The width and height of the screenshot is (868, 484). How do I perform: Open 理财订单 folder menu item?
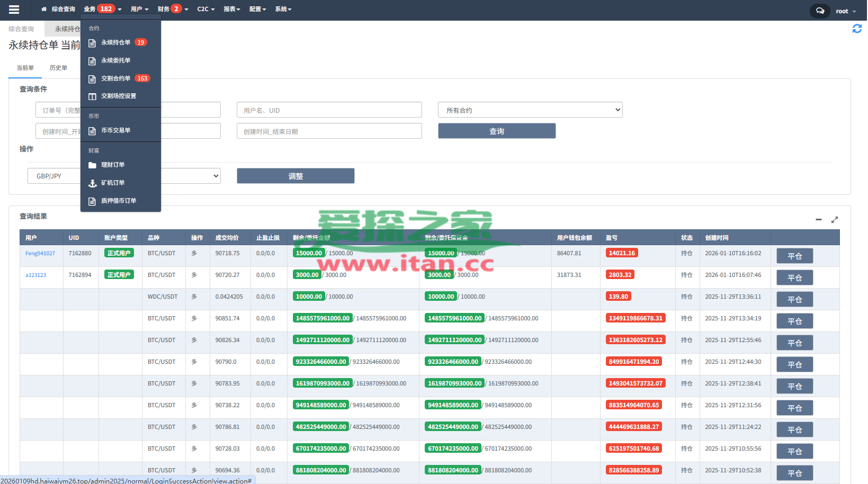pyautogui.click(x=113, y=165)
